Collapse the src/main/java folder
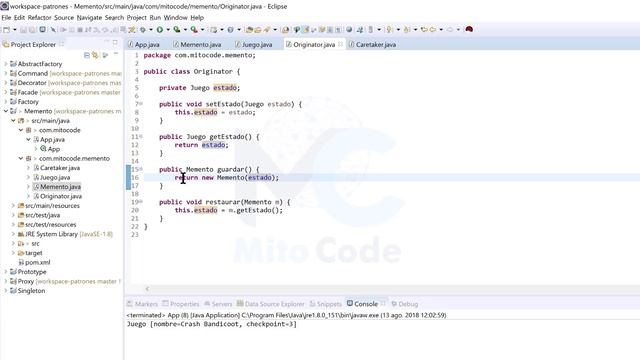 point(13,120)
